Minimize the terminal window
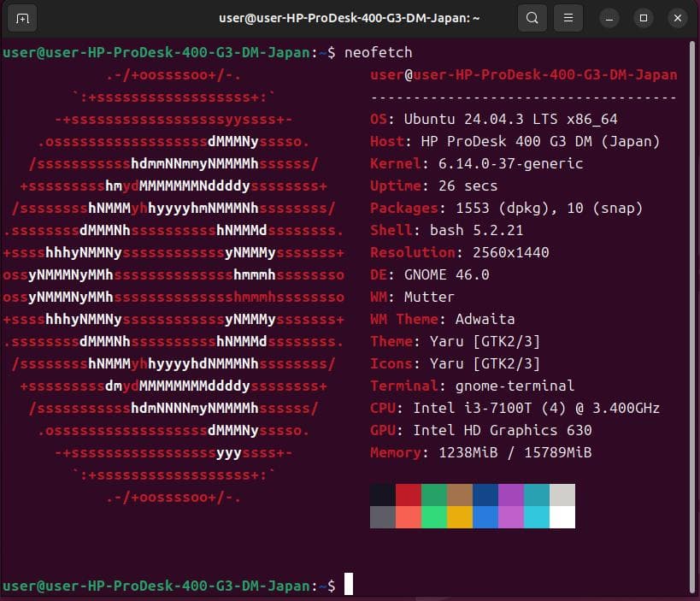700x601 pixels. [x=609, y=18]
